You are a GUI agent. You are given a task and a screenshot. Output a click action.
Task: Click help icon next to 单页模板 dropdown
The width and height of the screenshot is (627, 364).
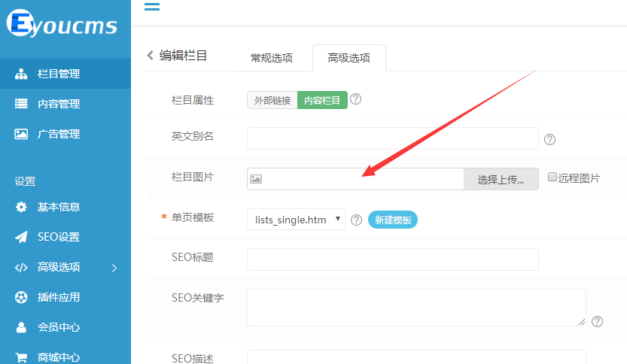click(x=356, y=220)
